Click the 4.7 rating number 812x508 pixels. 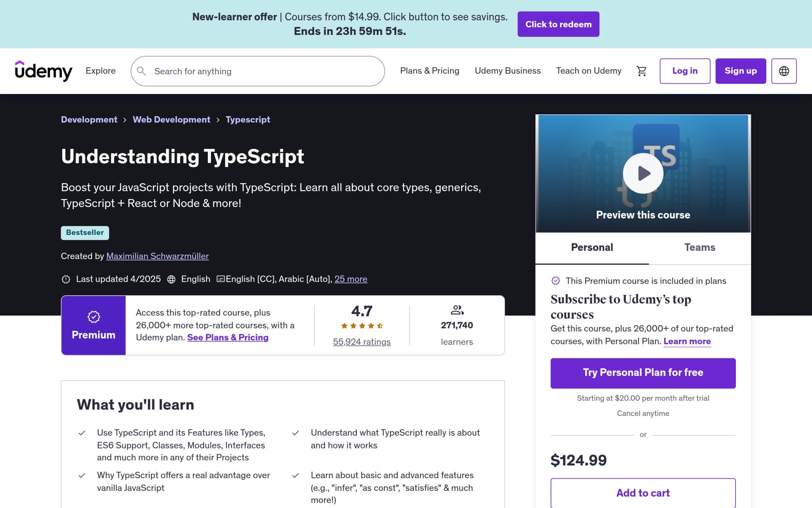click(x=362, y=311)
